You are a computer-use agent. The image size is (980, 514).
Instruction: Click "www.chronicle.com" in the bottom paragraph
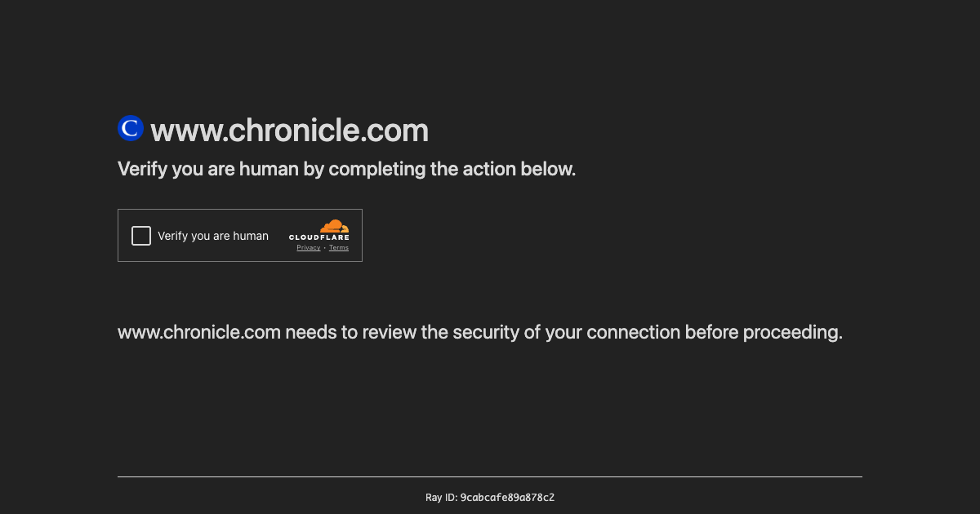click(x=199, y=333)
